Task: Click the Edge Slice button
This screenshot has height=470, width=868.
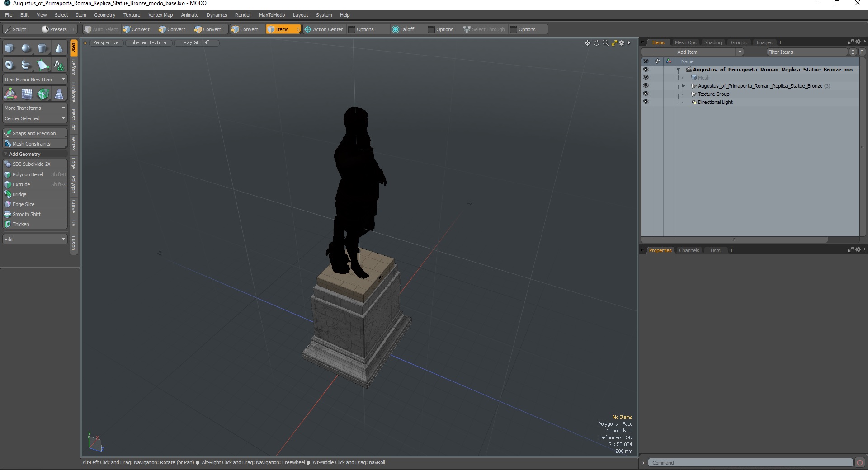Action: (35, 204)
